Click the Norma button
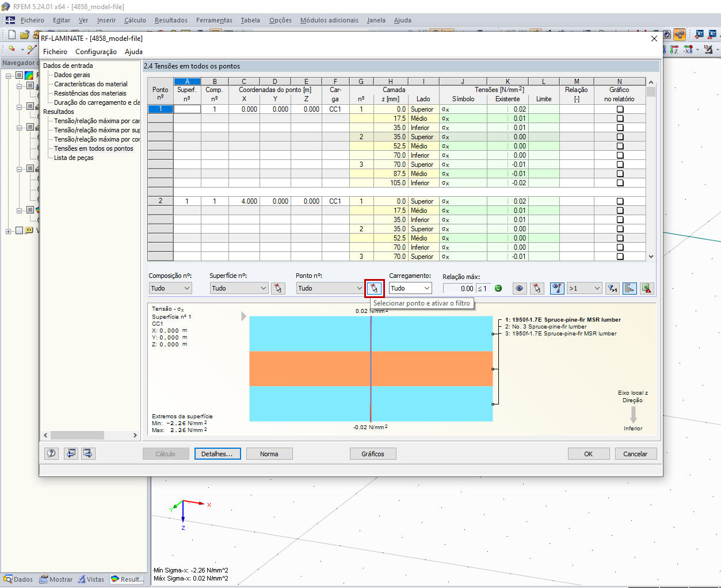The image size is (721, 588). coord(269,454)
